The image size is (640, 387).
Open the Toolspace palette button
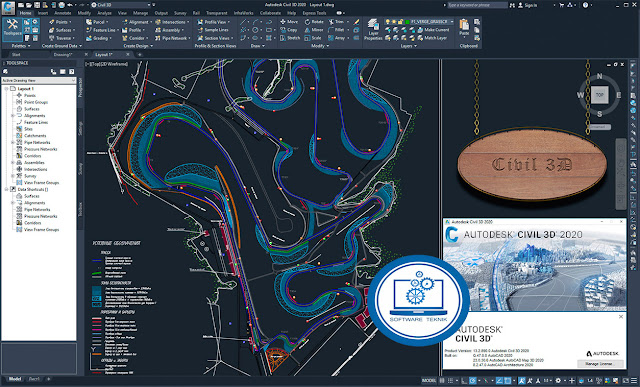point(12,29)
